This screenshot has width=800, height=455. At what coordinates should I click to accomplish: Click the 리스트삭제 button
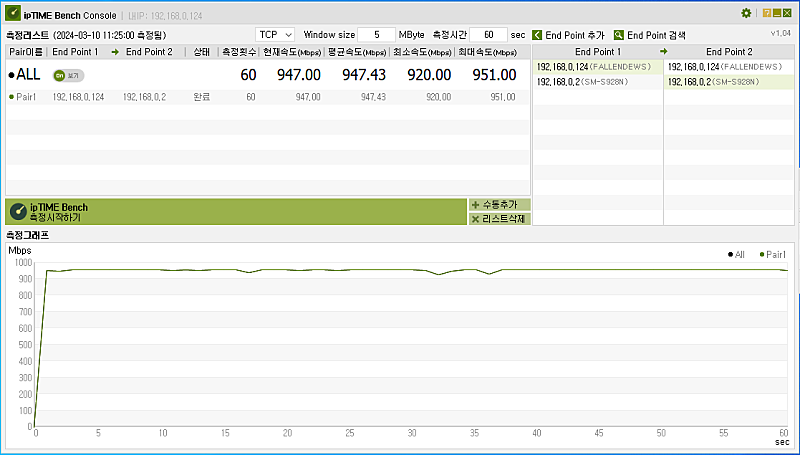(499, 219)
